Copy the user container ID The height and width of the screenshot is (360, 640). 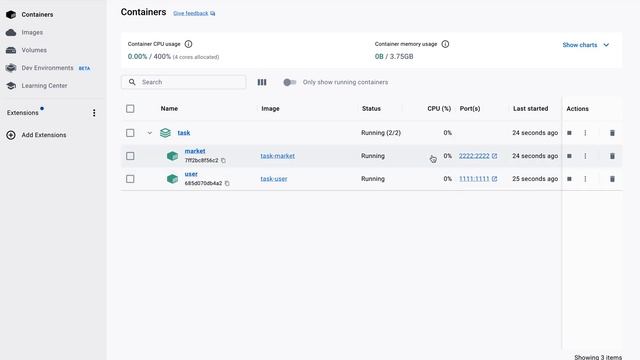pyautogui.click(x=227, y=184)
